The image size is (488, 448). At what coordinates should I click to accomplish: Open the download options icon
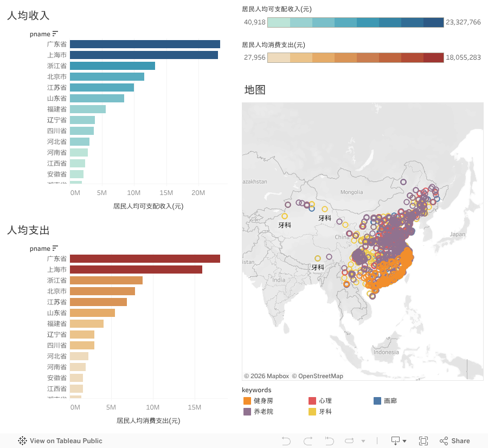[x=399, y=441]
